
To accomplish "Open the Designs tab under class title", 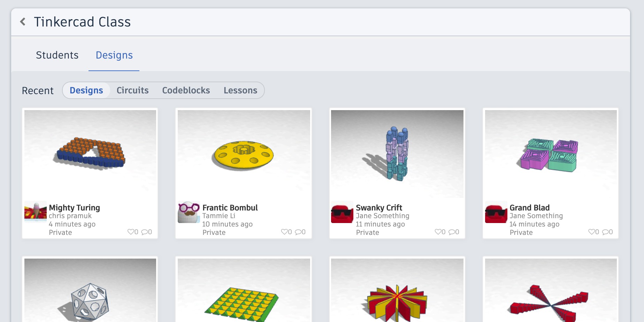I will point(114,55).
